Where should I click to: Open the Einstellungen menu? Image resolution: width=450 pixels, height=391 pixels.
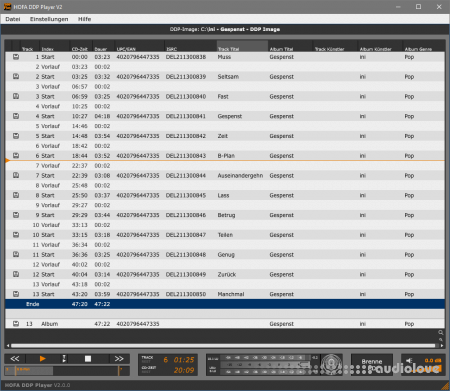[x=49, y=19]
